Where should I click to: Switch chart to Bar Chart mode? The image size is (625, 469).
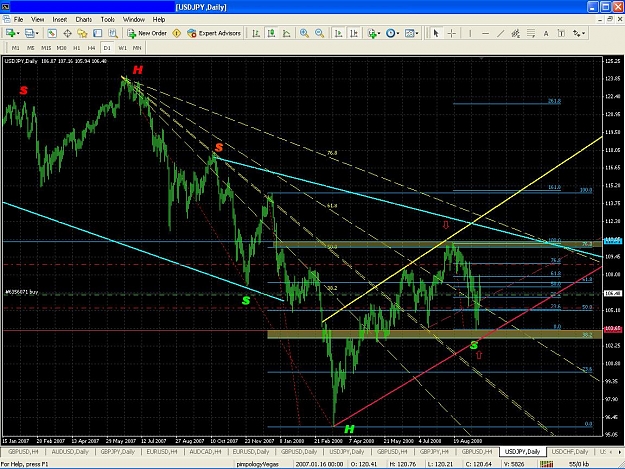256,33
